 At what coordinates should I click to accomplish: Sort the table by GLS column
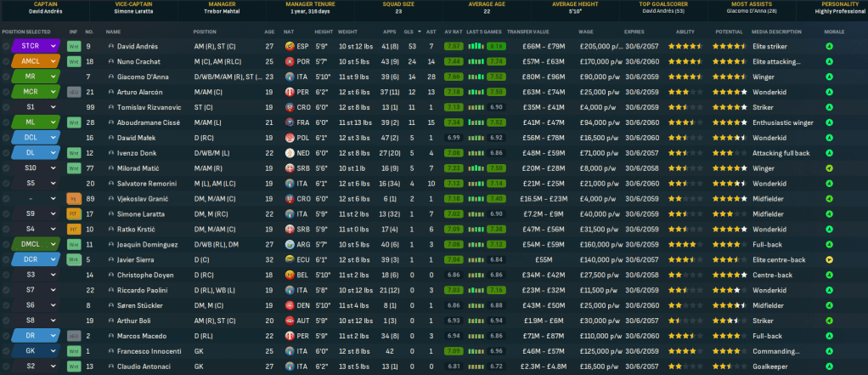pyautogui.click(x=412, y=31)
